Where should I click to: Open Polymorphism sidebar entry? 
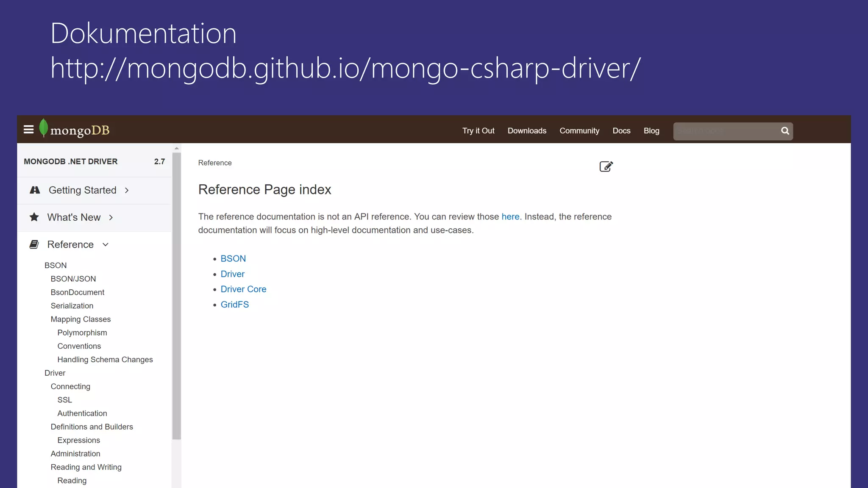click(82, 333)
